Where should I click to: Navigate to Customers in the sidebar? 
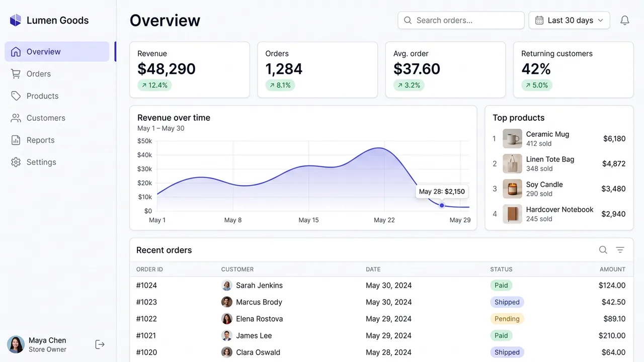tap(57, 118)
